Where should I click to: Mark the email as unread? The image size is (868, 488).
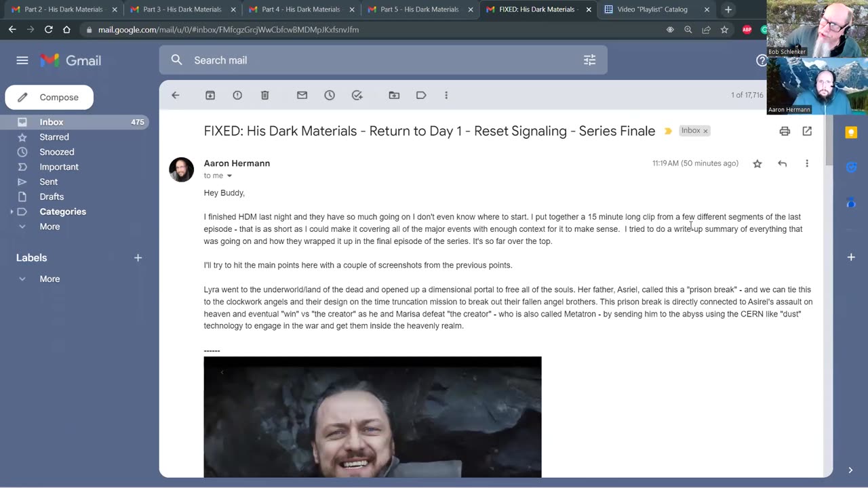(x=302, y=96)
